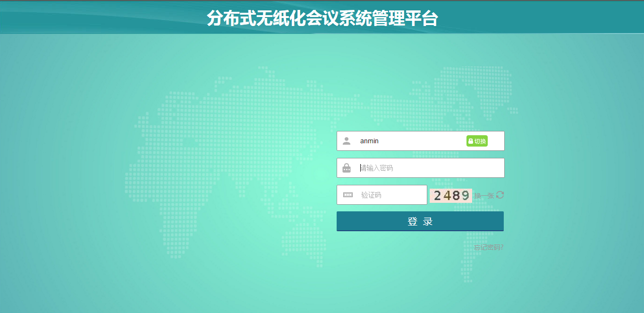
Task: Click the 请输入密码 password placeholder text
Action: coord(377,168)
